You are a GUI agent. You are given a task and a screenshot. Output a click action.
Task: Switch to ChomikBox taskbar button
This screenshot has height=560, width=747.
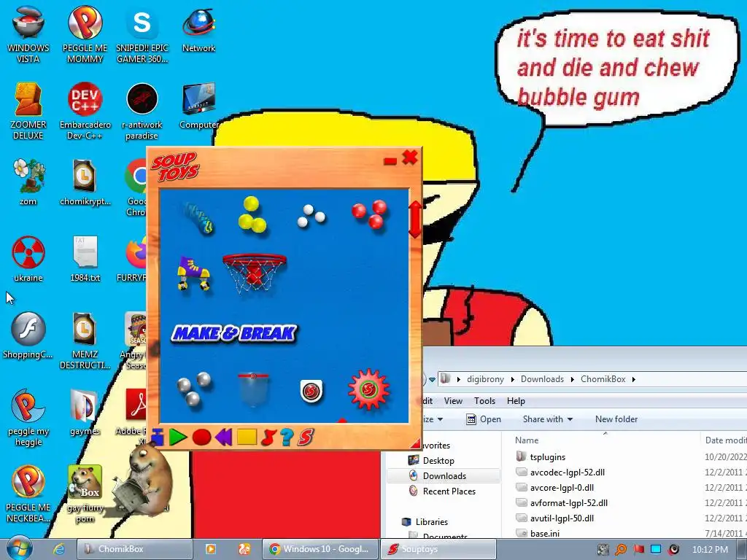point(135,549)
